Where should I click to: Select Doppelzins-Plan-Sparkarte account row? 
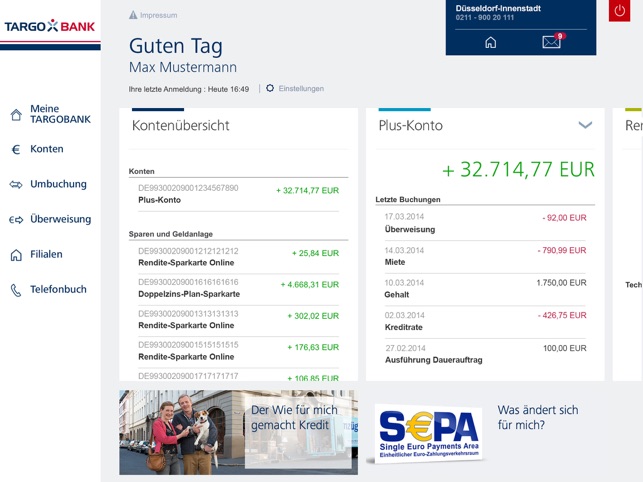(238, 289)
